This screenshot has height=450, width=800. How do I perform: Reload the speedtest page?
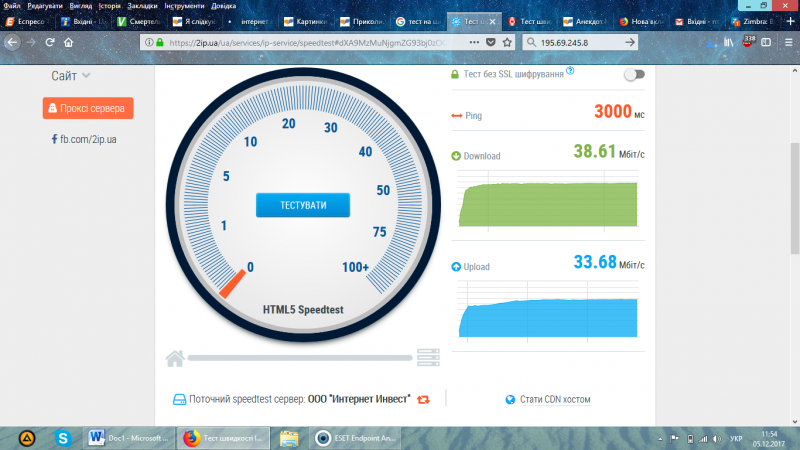click(48, 42)
